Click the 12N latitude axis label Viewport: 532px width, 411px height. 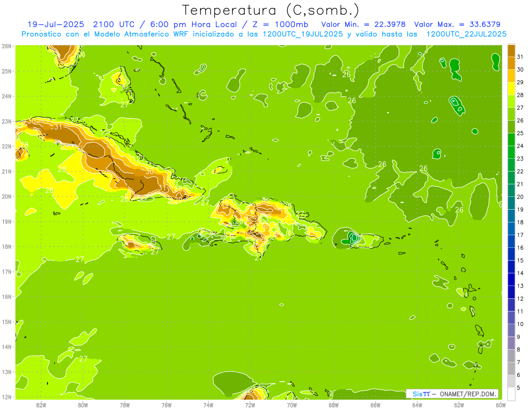(x=7, y=397)
